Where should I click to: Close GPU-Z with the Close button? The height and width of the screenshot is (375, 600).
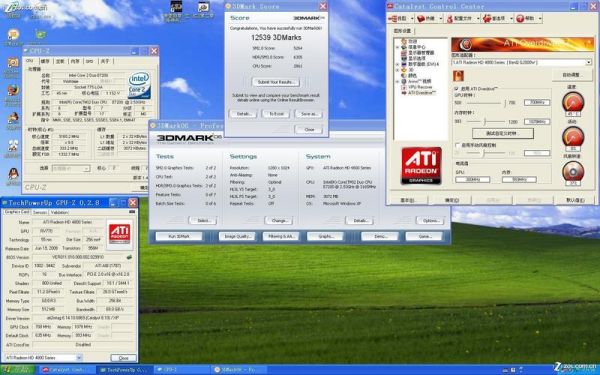click(x=124, y=358)
